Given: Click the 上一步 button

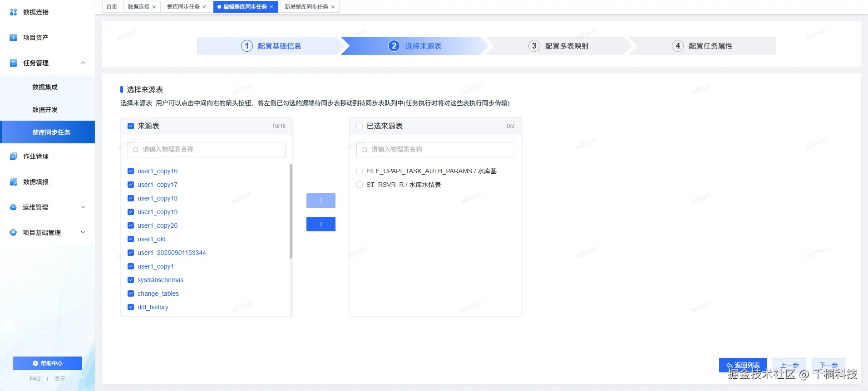Looking at the screenshot, I should click(789, 365).
